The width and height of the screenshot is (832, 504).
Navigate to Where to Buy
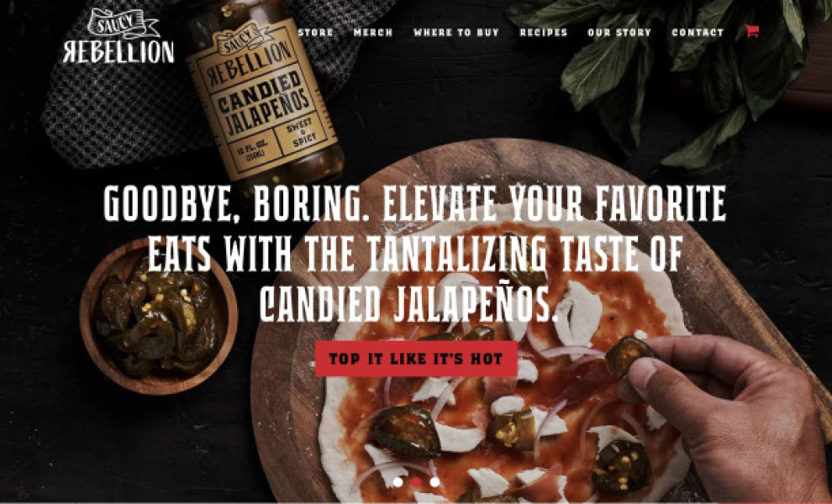[456, 33]
